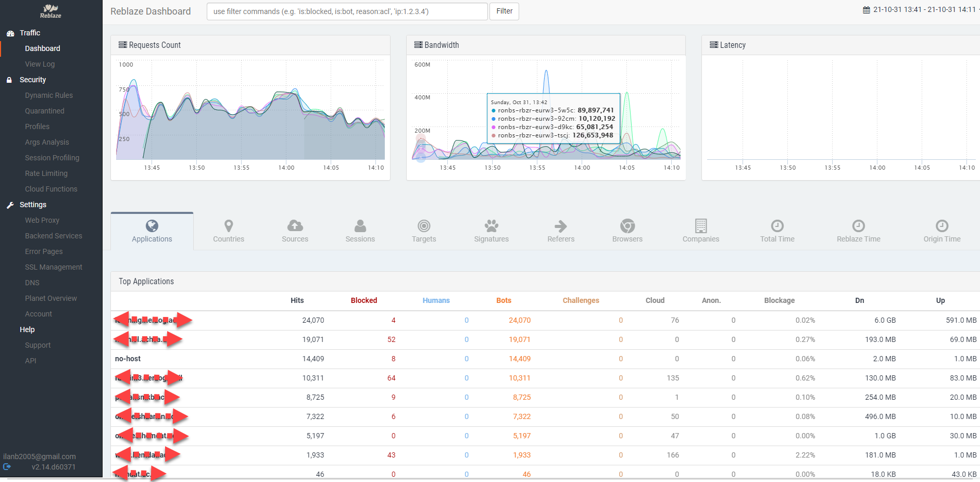The height and width of the screenshot is (482, 980).
Task: Open the Browsers tab
Action: (x=627, y=231)
